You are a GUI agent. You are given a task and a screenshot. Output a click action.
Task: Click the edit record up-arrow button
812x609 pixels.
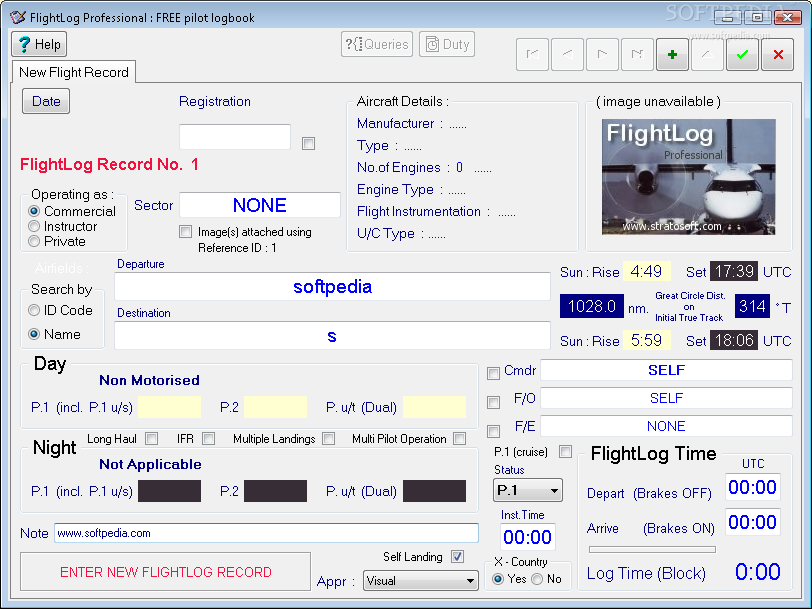click(x=707, y=54)
